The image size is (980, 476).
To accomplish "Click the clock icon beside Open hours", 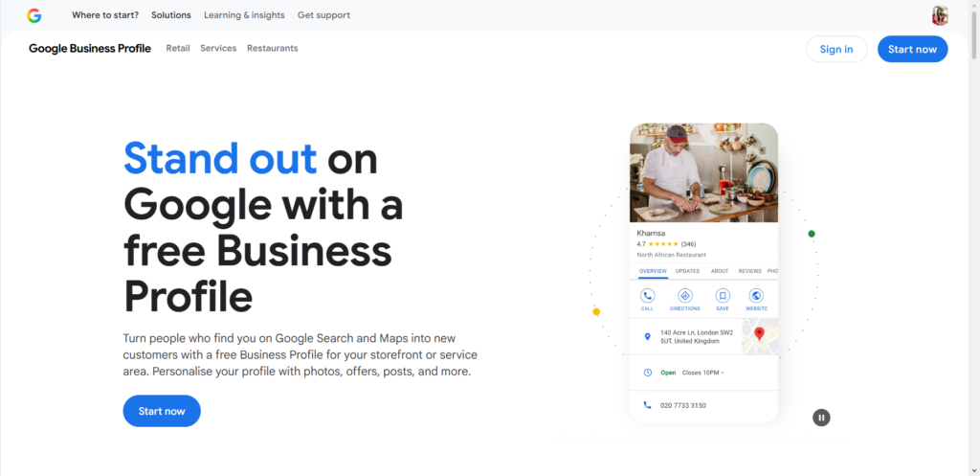I will click(x=647, y=372).
